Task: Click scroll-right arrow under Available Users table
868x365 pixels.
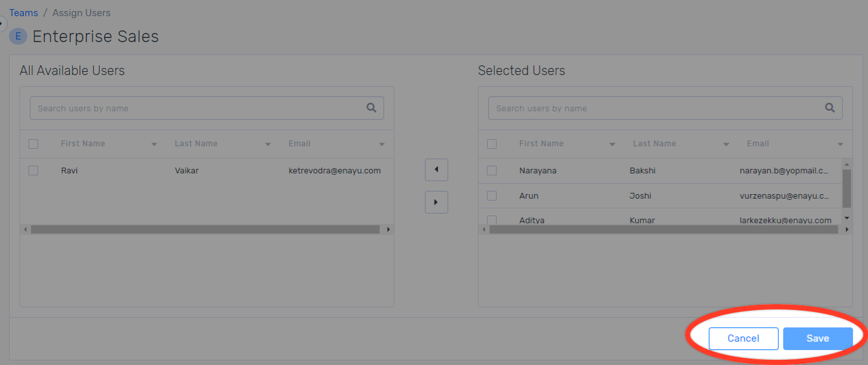Action: [x=388, y=229]
